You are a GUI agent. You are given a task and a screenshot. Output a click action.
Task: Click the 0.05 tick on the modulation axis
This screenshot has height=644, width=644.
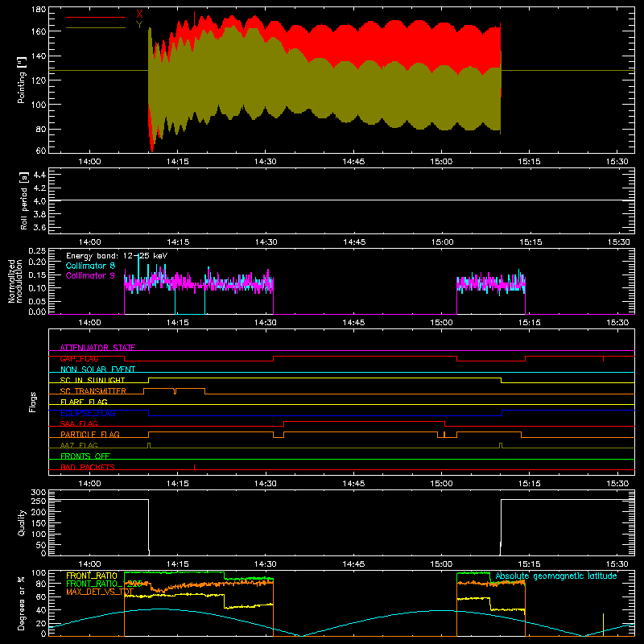click(x=37, y=301)
